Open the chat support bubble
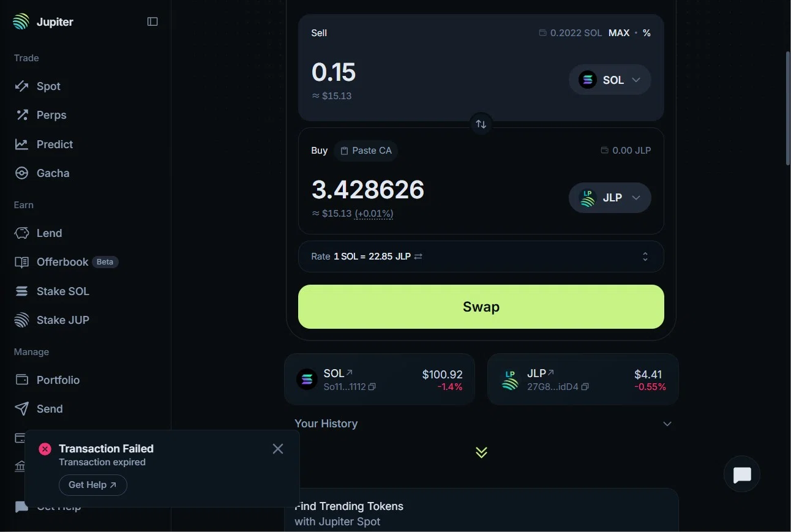 (742, 474)
